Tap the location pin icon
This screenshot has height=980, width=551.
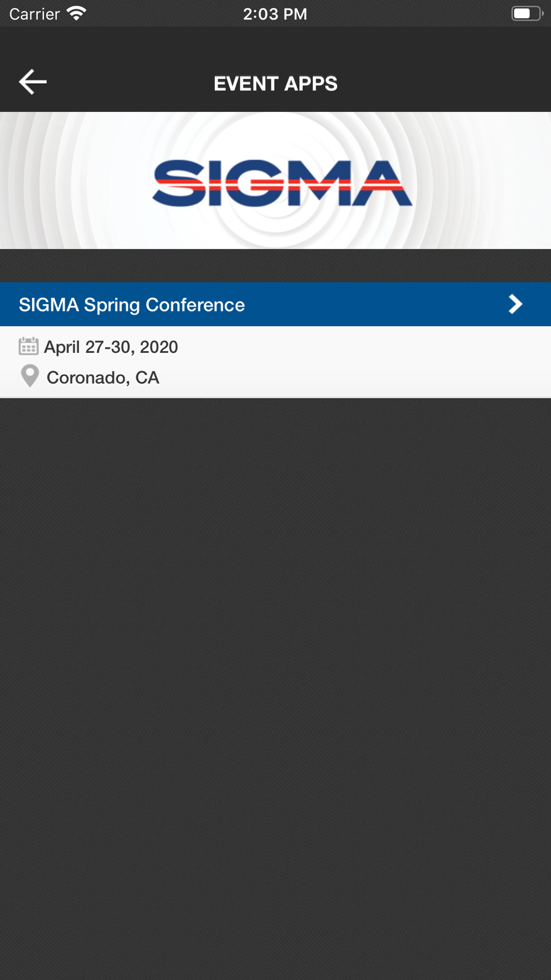pyautogui.click(x=30, y=376)
